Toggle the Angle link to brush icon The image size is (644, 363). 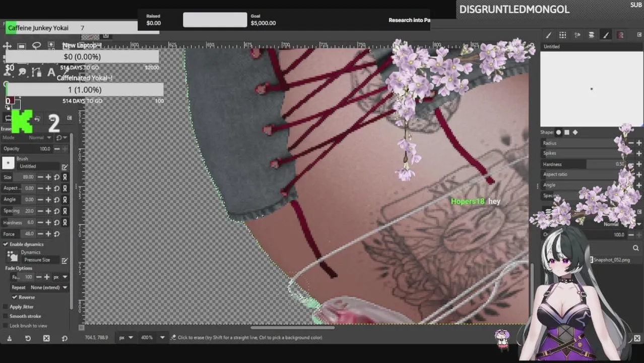(65, 200)
